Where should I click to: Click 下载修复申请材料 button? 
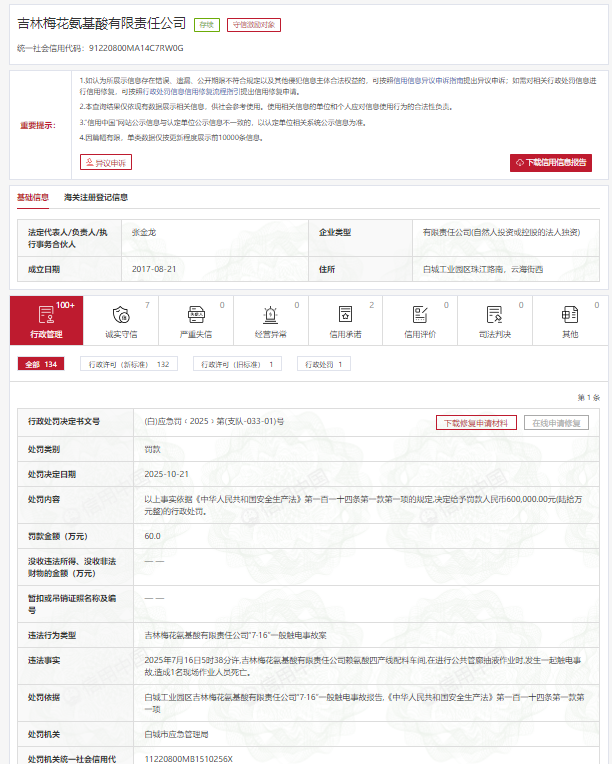(476, 423)
